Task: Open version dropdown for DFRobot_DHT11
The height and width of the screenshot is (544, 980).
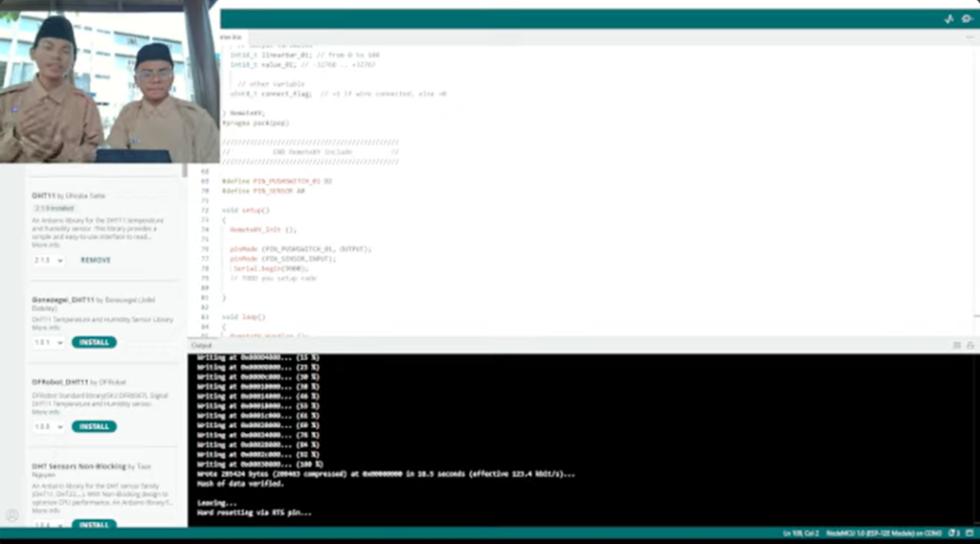Action: 48,427
